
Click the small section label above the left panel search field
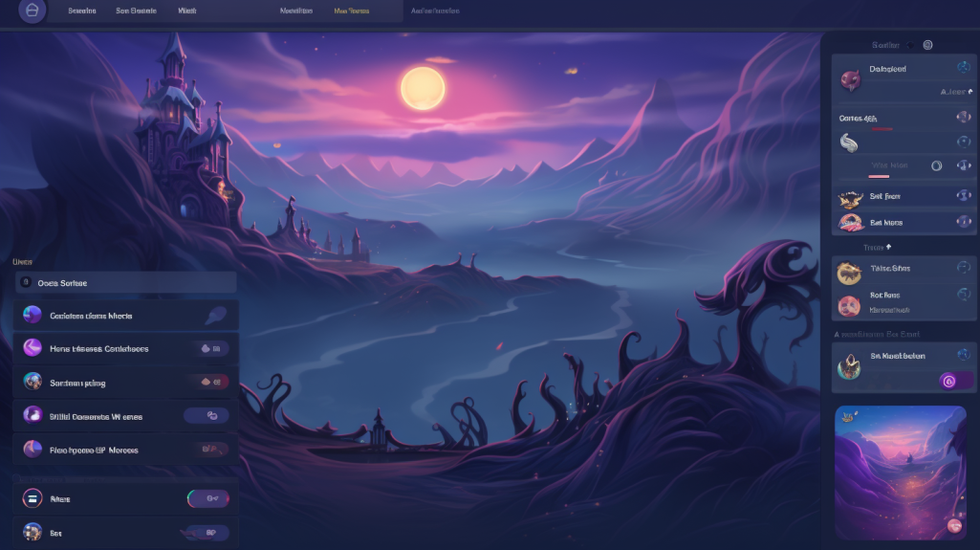(x=23, y=262)
